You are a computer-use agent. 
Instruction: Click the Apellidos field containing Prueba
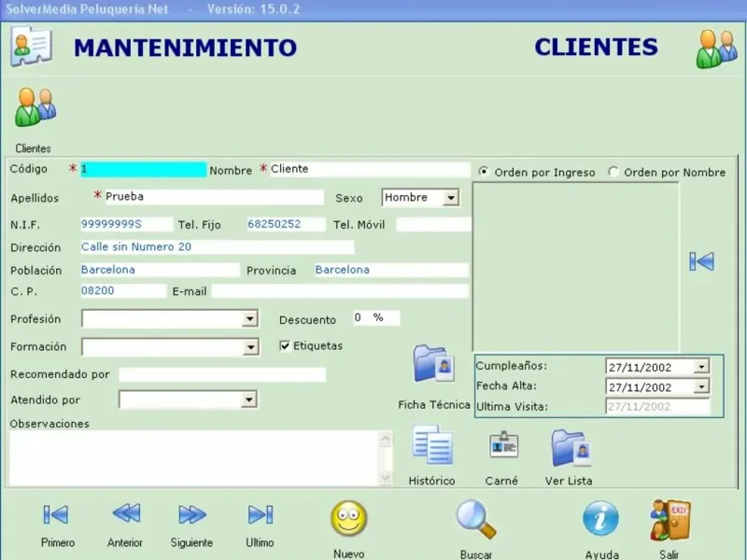pos(214,197)
